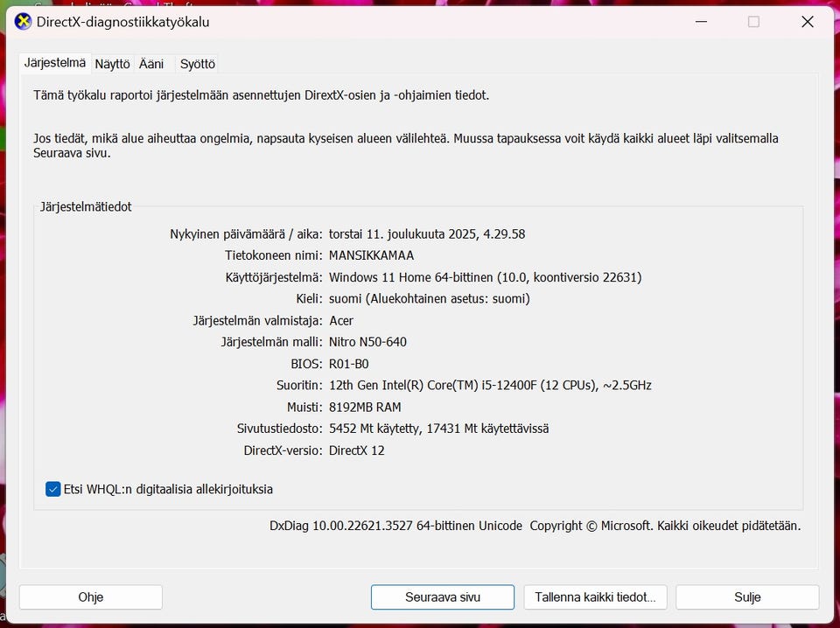Click the processor value i5-12400F

tap(490, 386)
